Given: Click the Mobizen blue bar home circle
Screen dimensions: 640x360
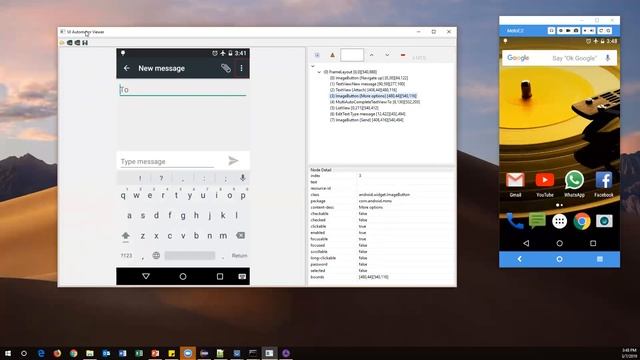Looking at the screenshot, I should [560, 259].
